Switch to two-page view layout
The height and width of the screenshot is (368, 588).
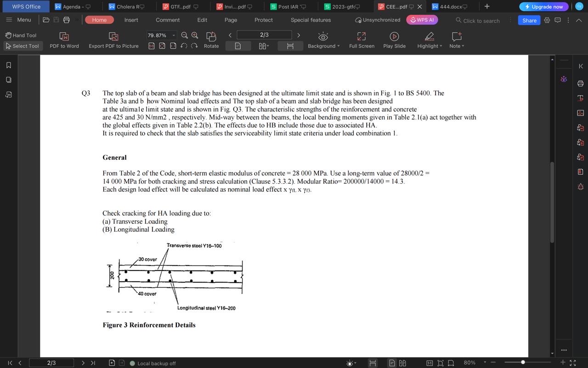(263, 46)
